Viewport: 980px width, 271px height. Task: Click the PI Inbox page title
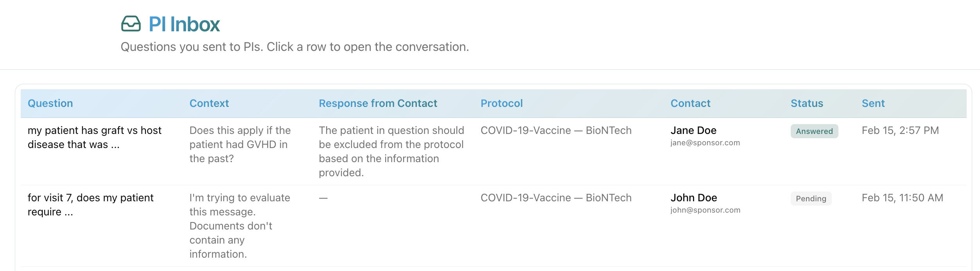184,24
